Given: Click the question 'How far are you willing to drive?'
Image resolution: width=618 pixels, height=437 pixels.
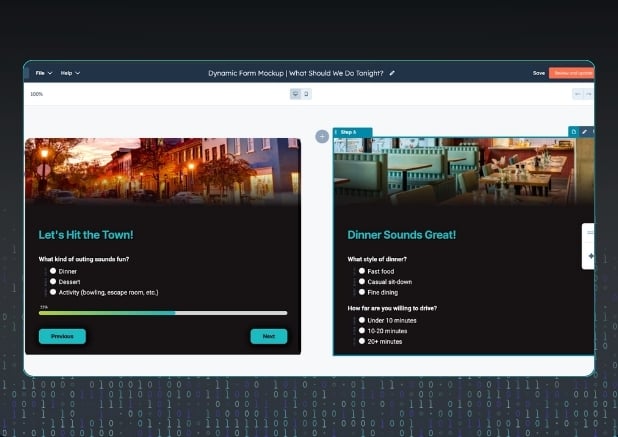Looking at the screenshot, I should click(x=392, y=308).
